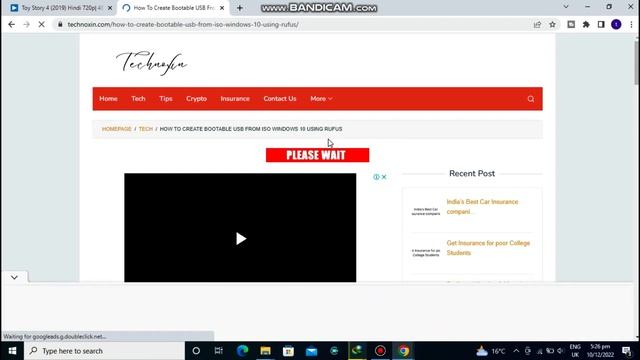The width and height of the screenshot is (640, 360).
Task: Click the car insurance post thumbnail
Action: (426, 211)
